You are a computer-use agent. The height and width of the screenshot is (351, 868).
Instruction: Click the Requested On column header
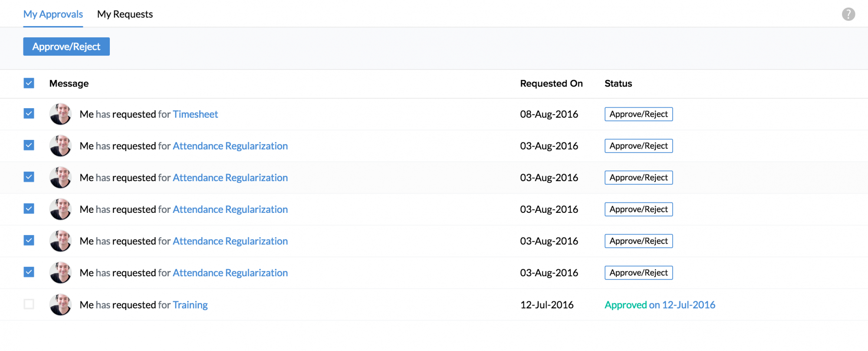(551, 83)
